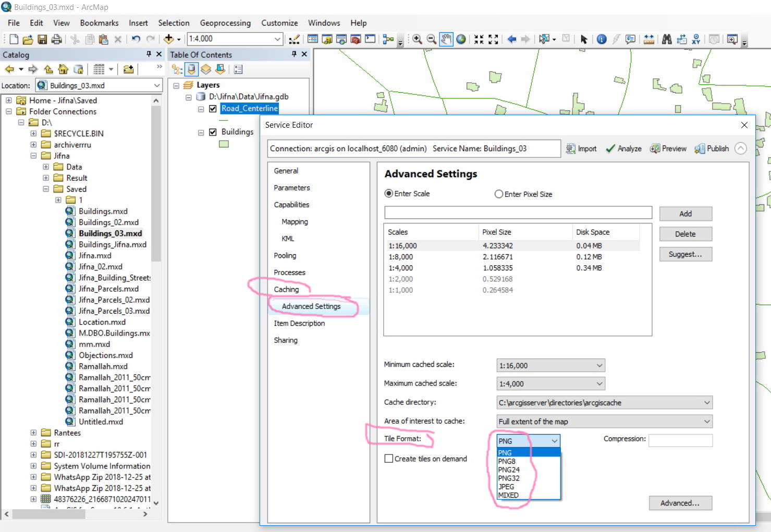Open the Find binoculars tool
The image size is (771, 532).
point(666,39)
